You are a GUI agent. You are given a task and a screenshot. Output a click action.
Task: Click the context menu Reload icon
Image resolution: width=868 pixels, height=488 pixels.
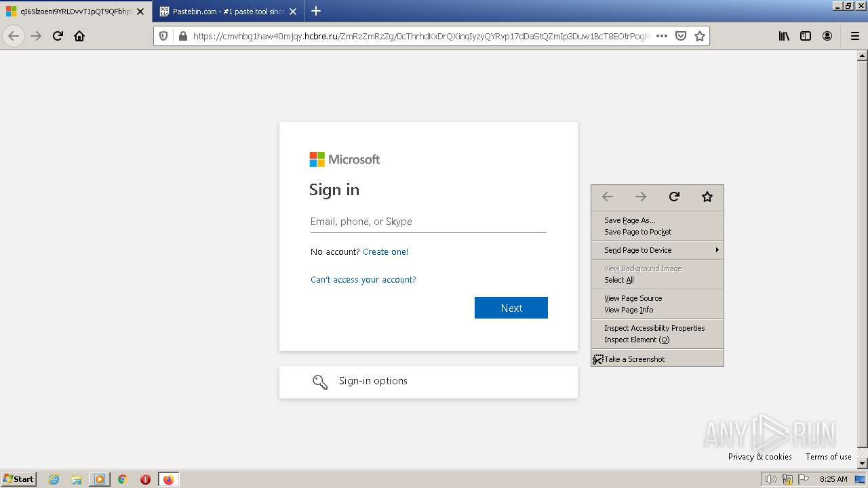(674, 197)
